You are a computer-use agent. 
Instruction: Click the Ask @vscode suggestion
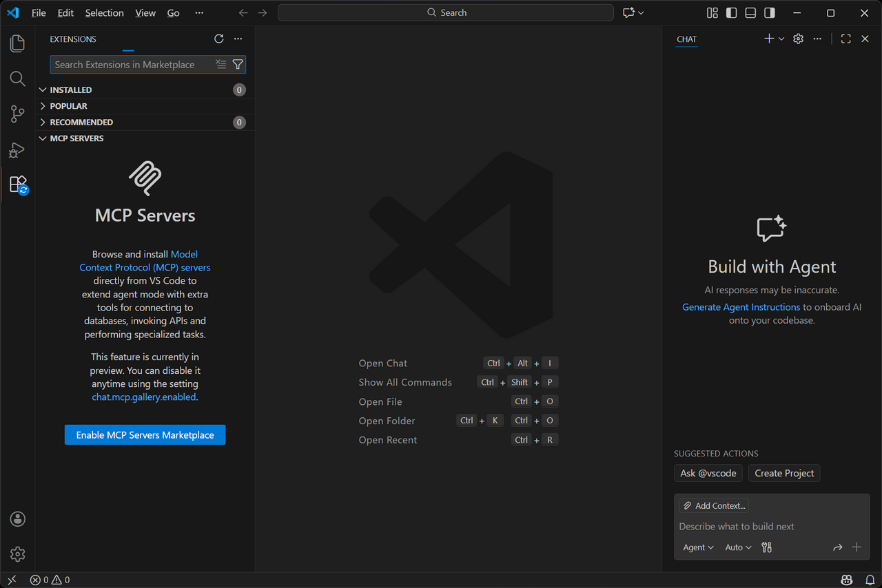pos(708,473)
